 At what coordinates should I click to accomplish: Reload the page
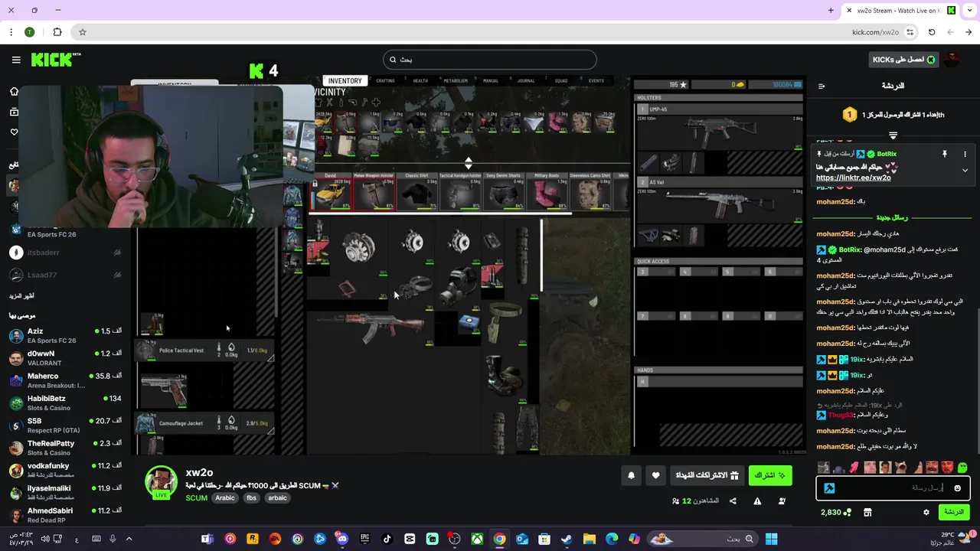(932, 32)
